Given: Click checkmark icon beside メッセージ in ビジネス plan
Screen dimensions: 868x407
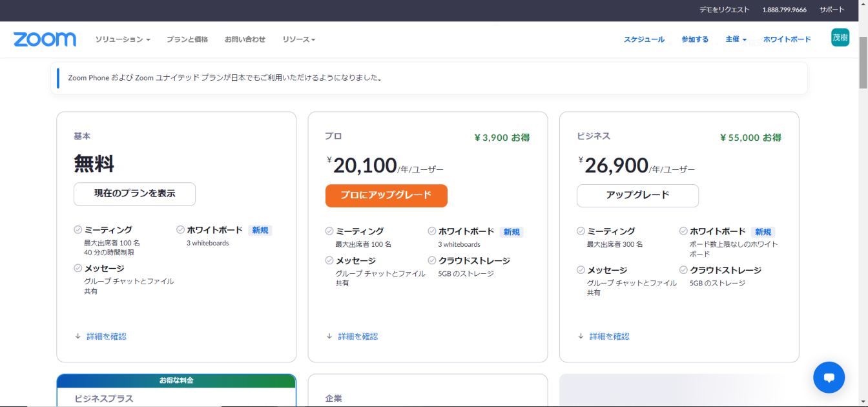Looking at the screenshot, I should coord(581,271).
